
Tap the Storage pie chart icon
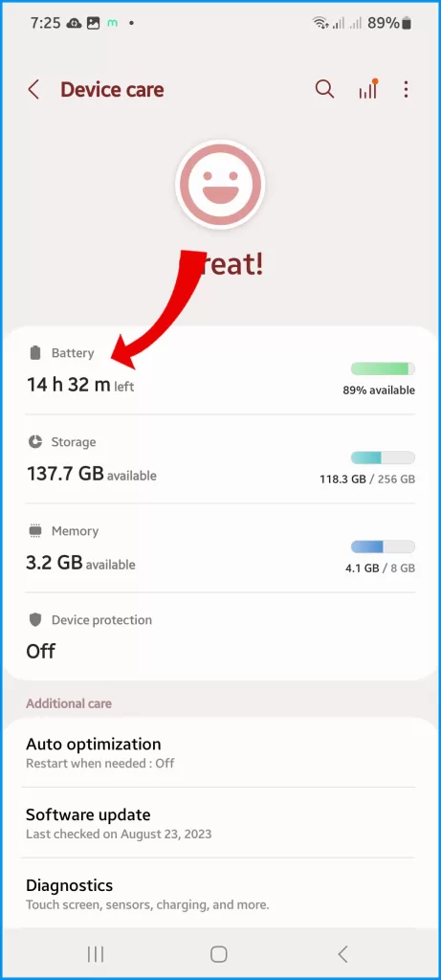pyautogui.click(x=35, y=442)
